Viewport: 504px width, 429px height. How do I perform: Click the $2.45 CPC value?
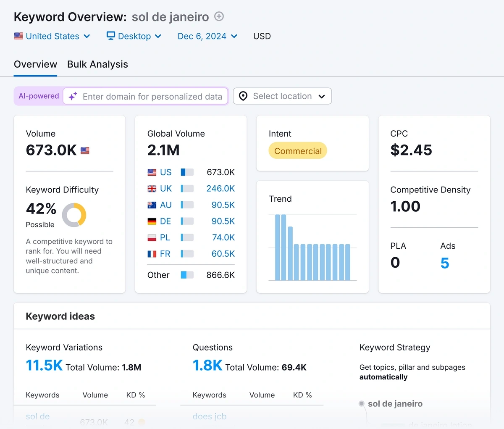[411, 150]
